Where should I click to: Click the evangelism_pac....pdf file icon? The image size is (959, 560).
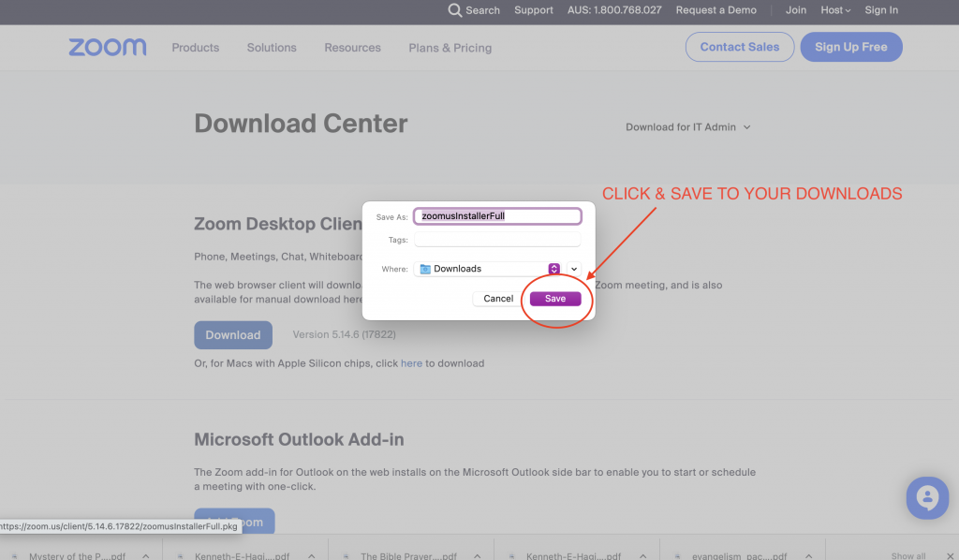pos(678,556)
